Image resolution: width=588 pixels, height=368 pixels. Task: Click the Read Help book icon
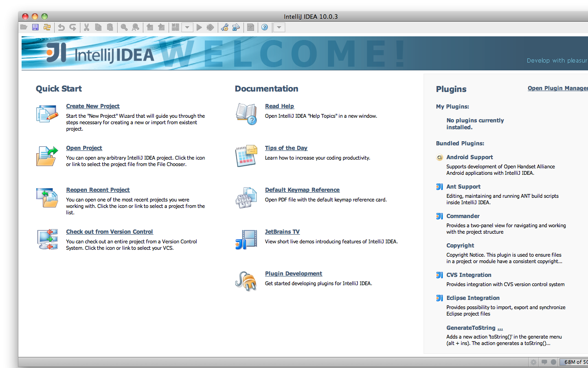click(x=246, y=114)
